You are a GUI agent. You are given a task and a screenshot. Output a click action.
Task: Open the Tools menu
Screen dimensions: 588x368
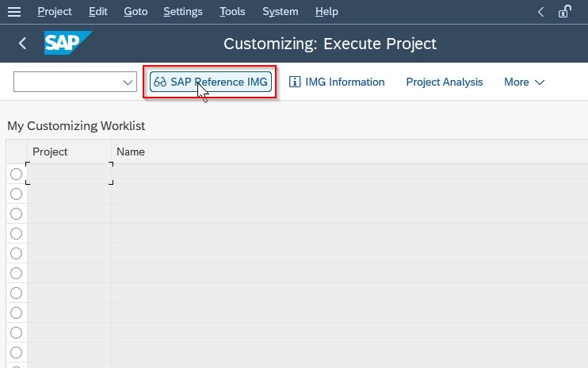tap(232, 12)
